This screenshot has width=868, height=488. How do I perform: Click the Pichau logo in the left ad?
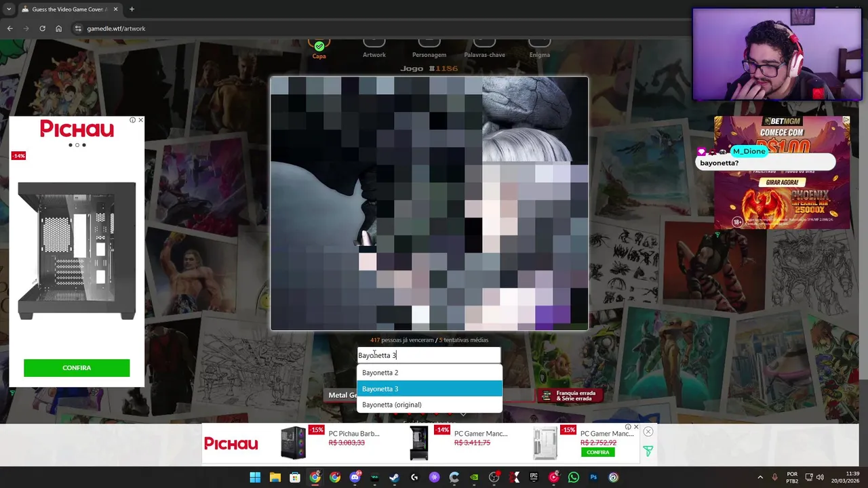tap(77, 128)
